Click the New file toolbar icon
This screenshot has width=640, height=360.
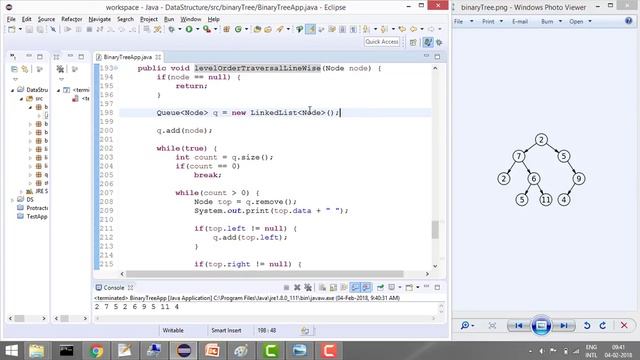point(12,29)
